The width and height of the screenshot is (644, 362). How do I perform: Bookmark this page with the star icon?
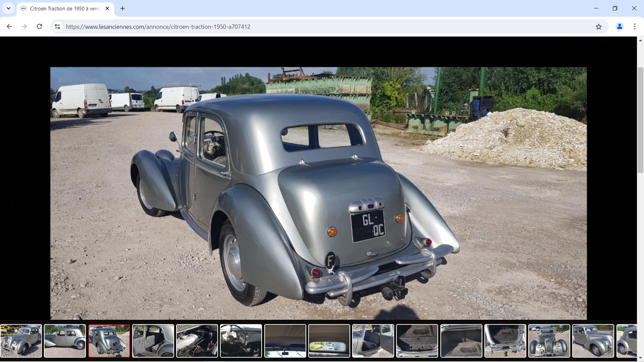pyautogui.click(x=599, y=27)
